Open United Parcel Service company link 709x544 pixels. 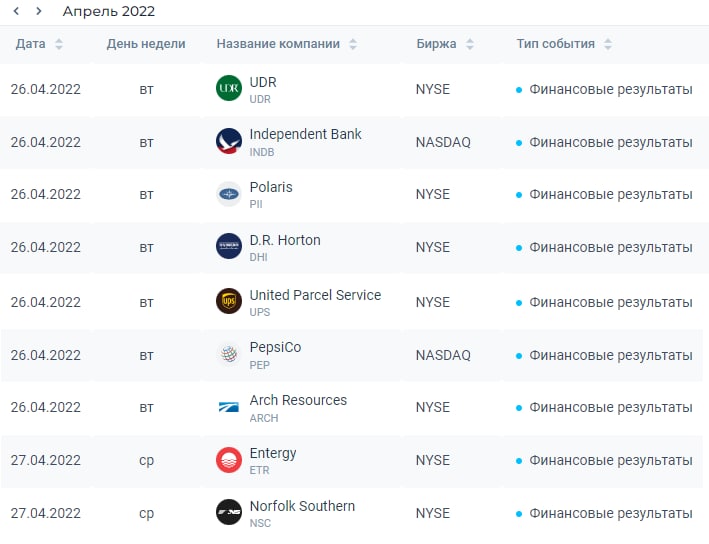pos(315,295)
